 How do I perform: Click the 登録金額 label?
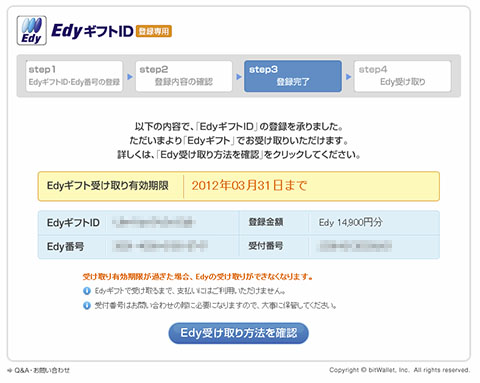[266, 222]
